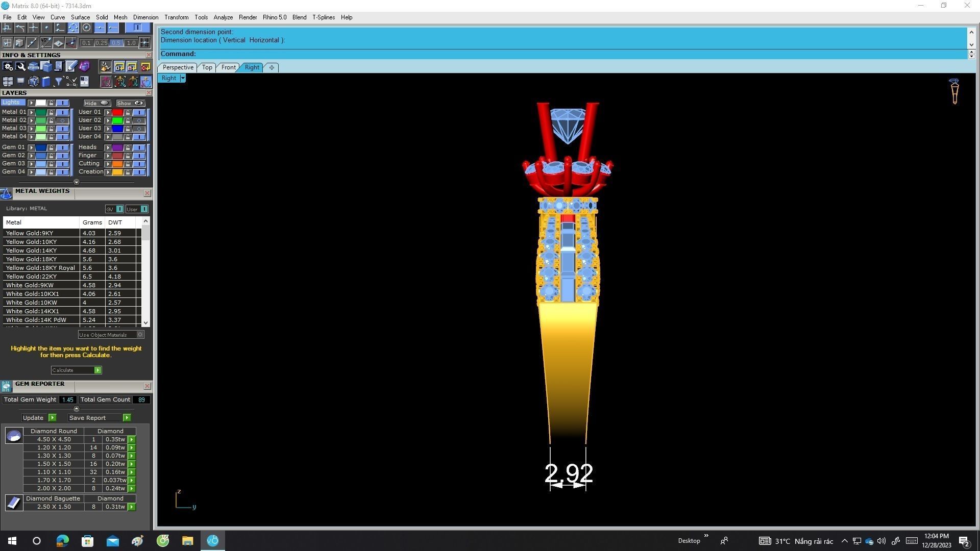
Task: Click the User 01 red color swatch
Action: (117, 112)
